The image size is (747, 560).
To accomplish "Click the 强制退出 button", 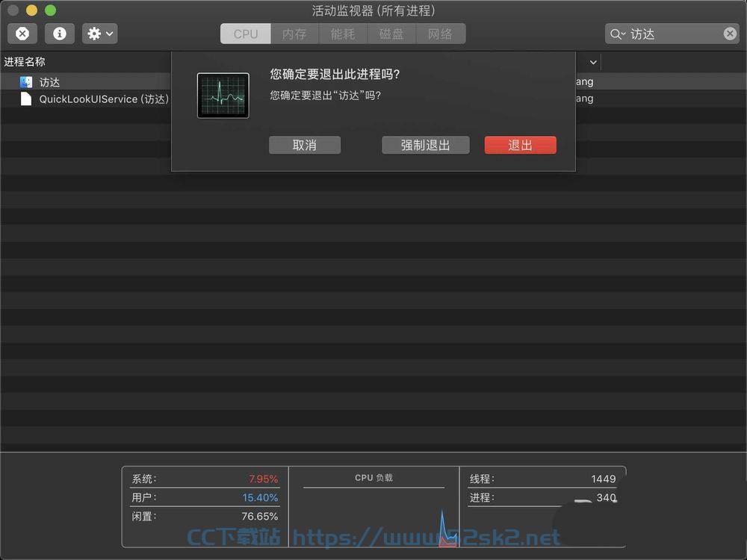I will [x=426, y=146].
